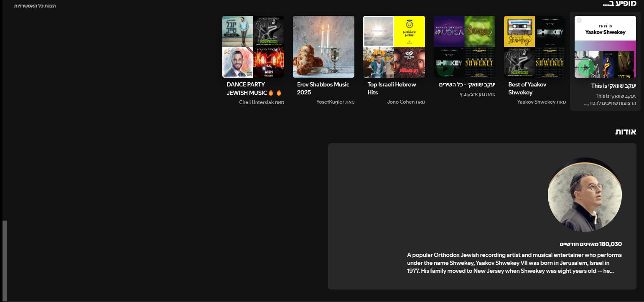Click the יעקב שוואקי - כל השירים title
Image resolution: width=644 pixels, height=302 pixels.
point(467,85)
